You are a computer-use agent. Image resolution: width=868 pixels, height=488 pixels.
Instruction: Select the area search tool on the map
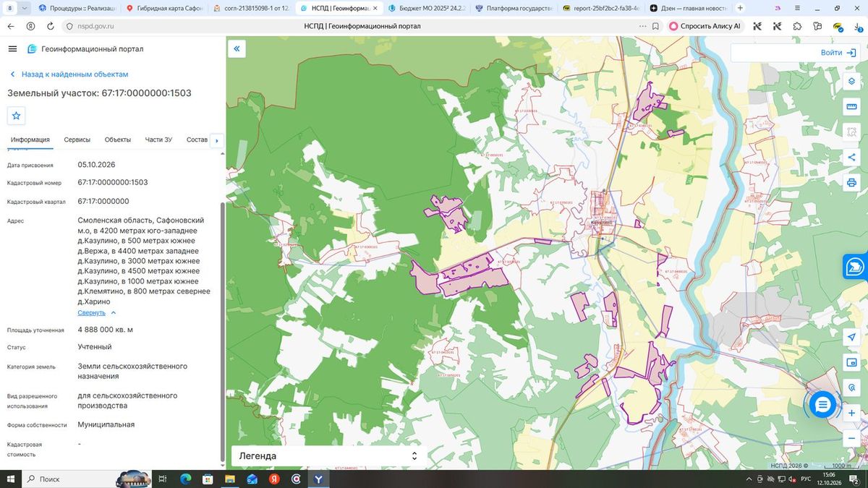[851, 132]
